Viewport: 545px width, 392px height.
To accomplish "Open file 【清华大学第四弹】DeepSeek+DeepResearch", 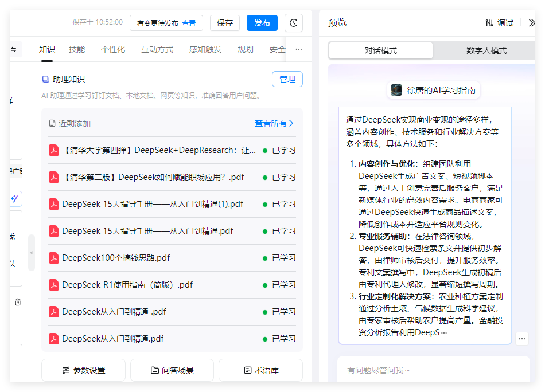I will point(172,150).
